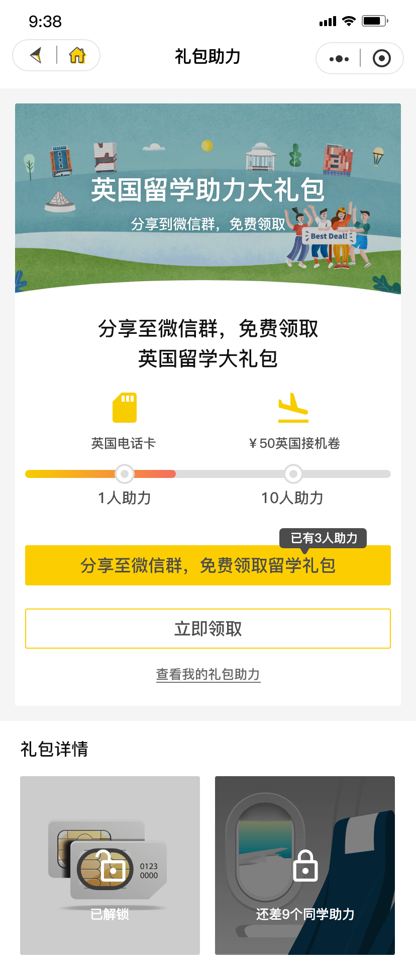416x980 pixels.
Task: Open the 已解锁 SIM card thumbnail
Action: (x=110, y=866)
